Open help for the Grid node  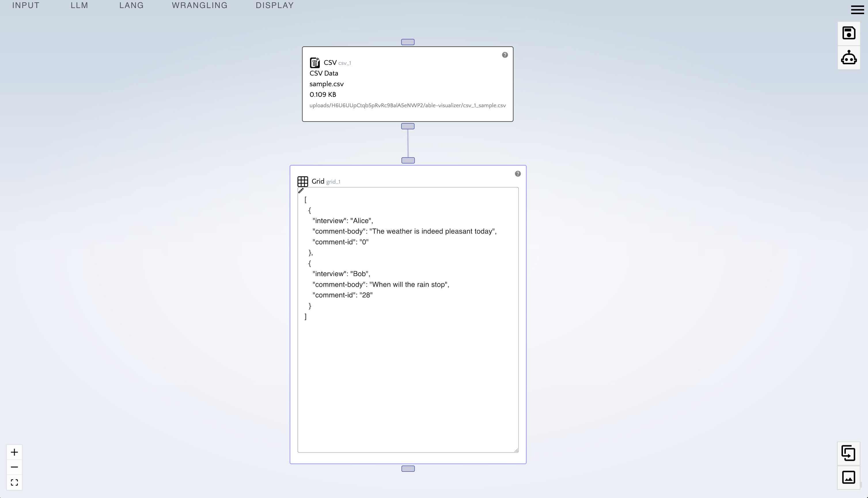tap(518, 174)
